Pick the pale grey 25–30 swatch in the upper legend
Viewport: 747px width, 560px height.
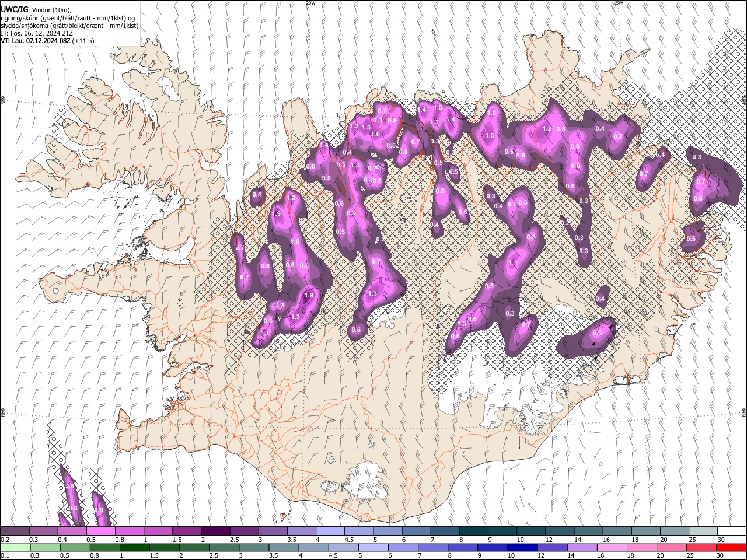(x=703, y=531)
